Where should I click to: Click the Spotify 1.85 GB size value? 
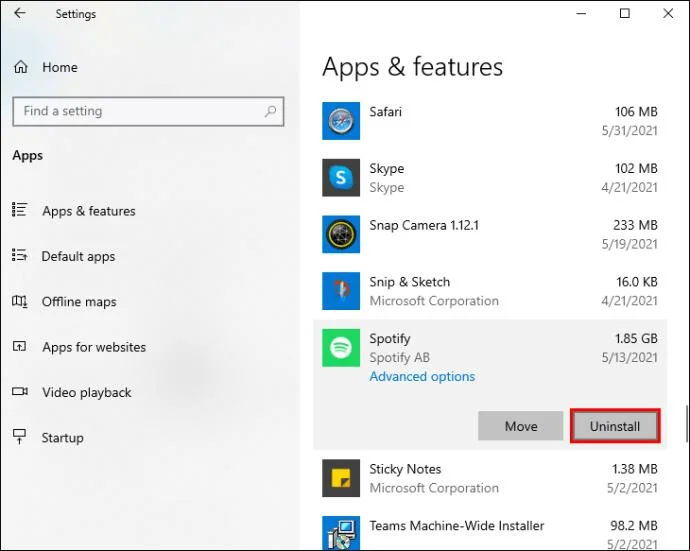click(636, 338)
